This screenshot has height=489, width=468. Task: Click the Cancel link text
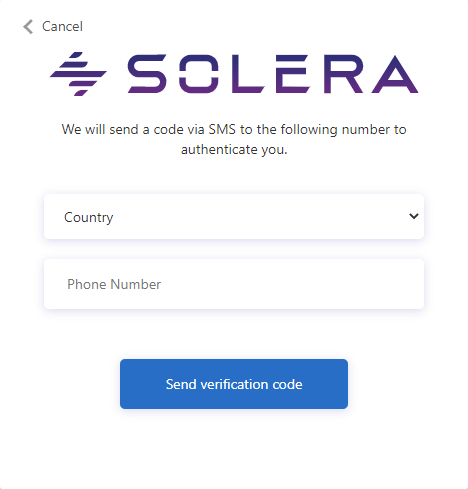pyautogui.click(x=62, y=27)
